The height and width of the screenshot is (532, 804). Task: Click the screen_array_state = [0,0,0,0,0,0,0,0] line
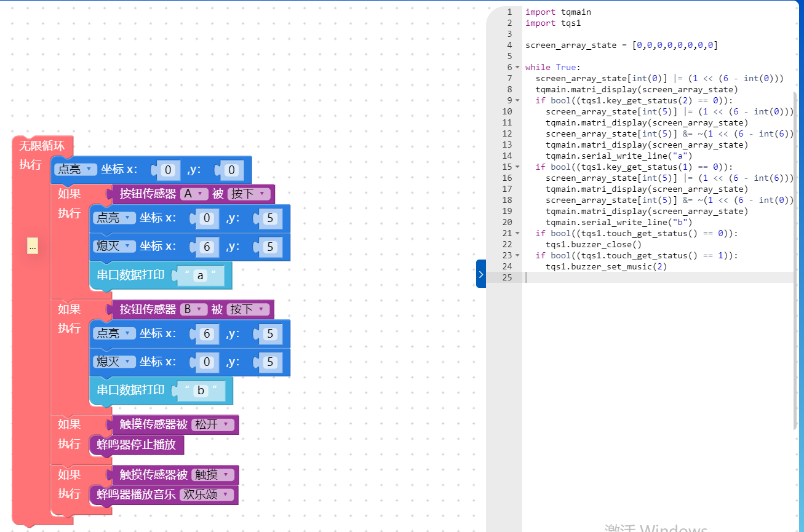(621, 45)
